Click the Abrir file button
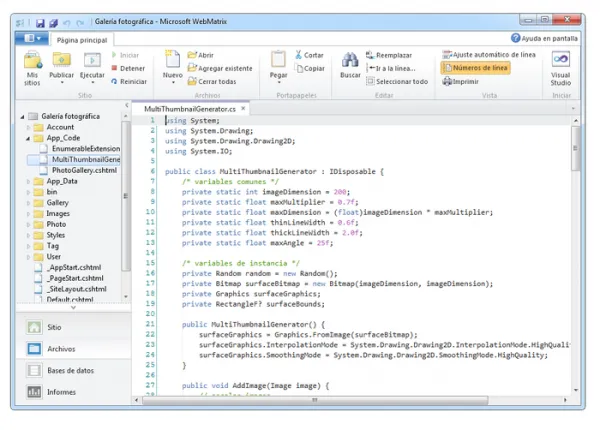The height and width of the screenshot is (430, 600). click(201, 55)
